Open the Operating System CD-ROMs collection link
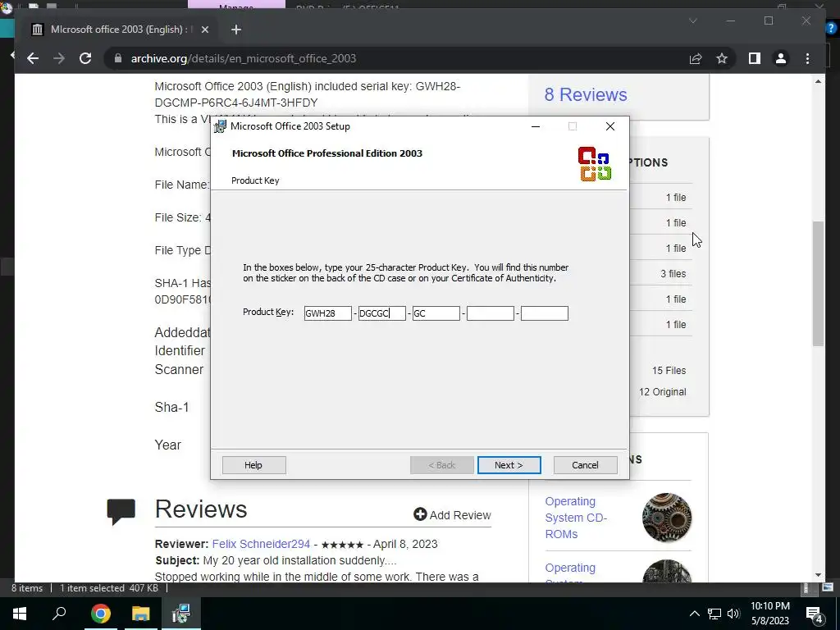This screenshot has width=840, height=630. [576, 518]
